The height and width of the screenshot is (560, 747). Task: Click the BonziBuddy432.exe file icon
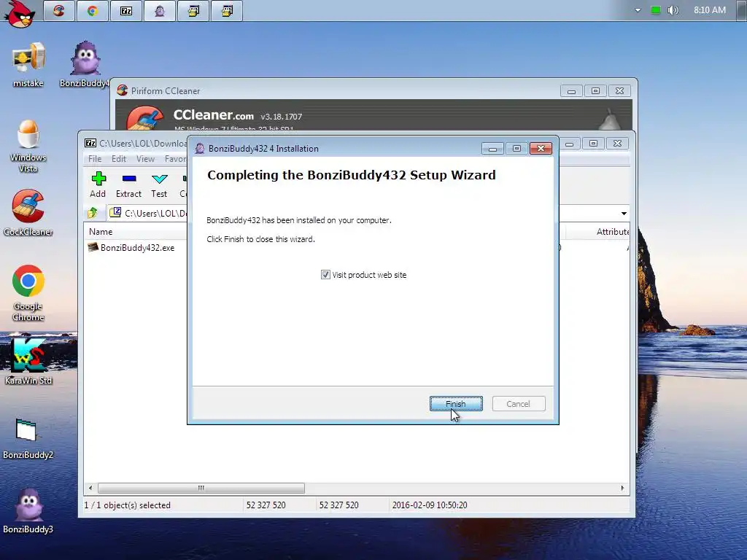pos(93,247)
